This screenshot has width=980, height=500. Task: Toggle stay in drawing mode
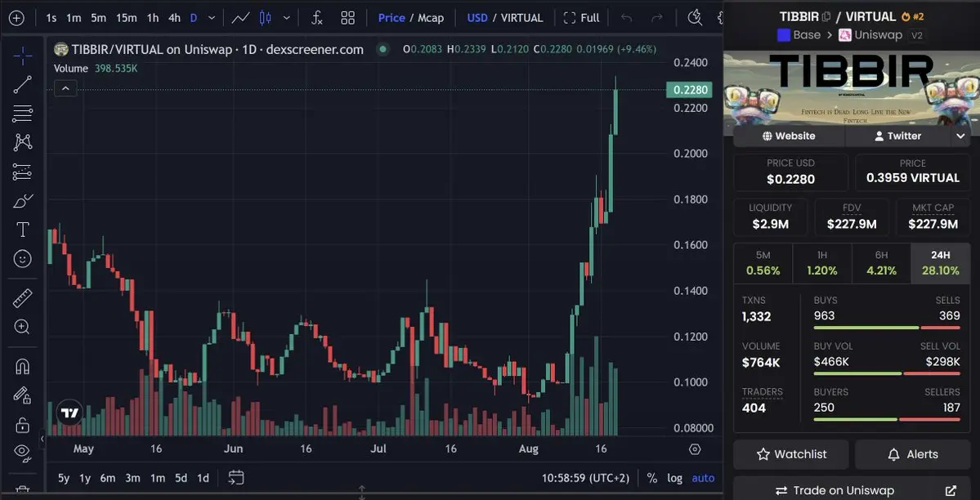tap(23, 395)
